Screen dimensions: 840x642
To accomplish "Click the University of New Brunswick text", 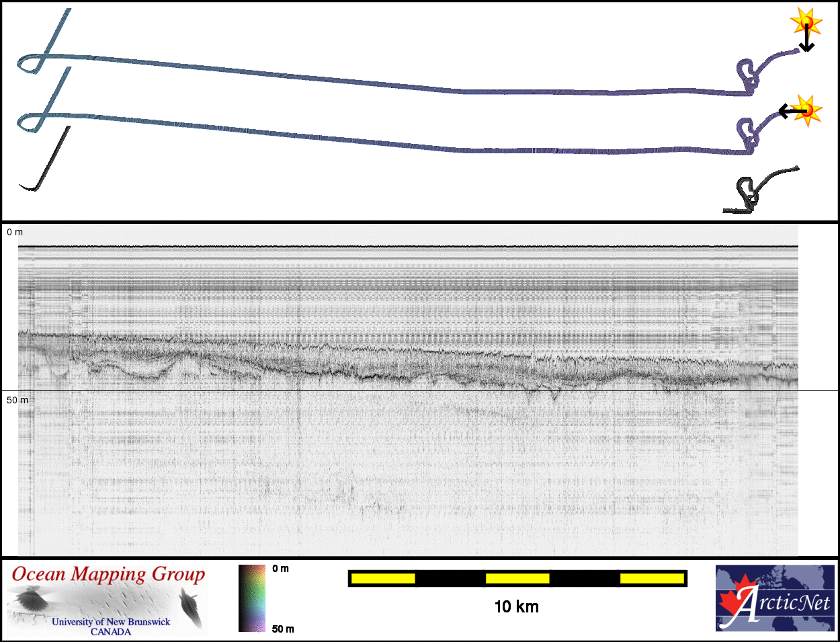I will [111, 622].
